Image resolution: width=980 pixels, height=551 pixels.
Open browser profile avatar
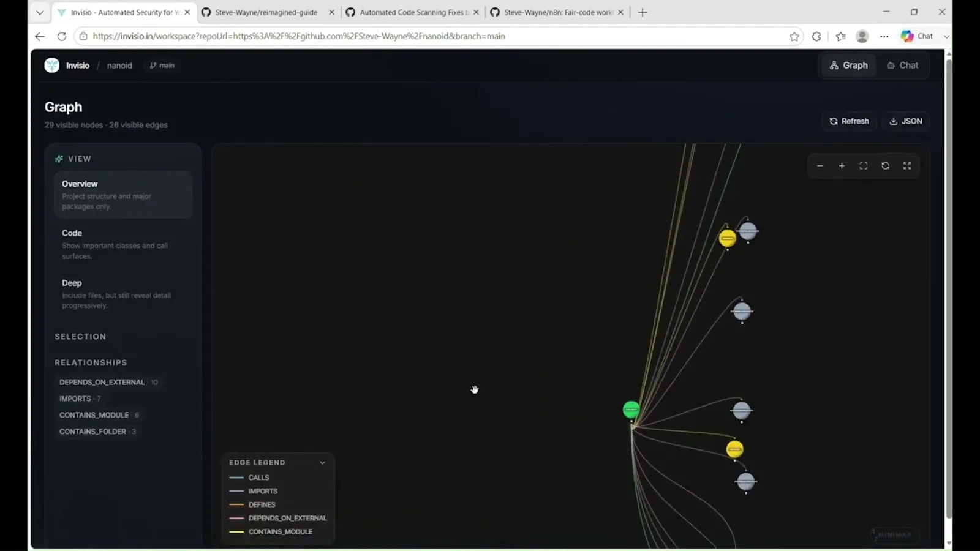862,36
